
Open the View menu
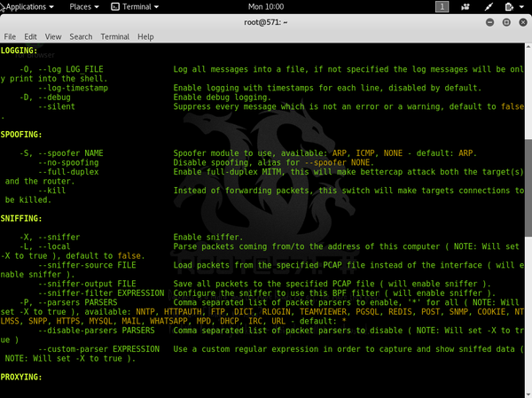[53, 36]
